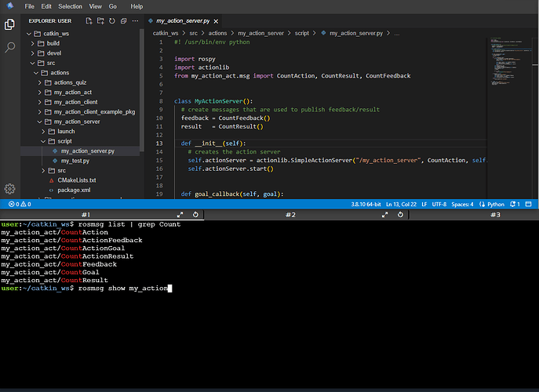Image resolution: width=539 pixels, height=392 pixels.
Task: Click the New Folder icon in Explorer header
Action: click(x=100, y=21)
